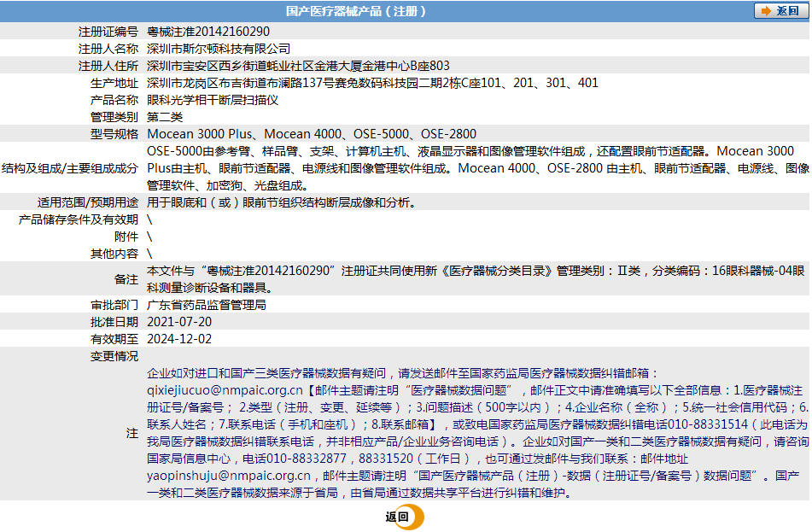Click the 注册证编号 label
This screenshot has width=812, height=532.
(108, 32)
